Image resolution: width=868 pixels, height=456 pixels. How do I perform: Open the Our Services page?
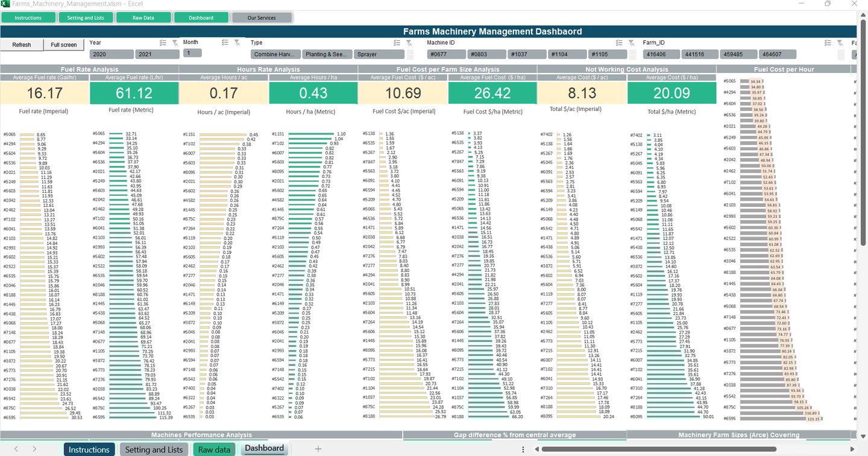click(262, 17)
